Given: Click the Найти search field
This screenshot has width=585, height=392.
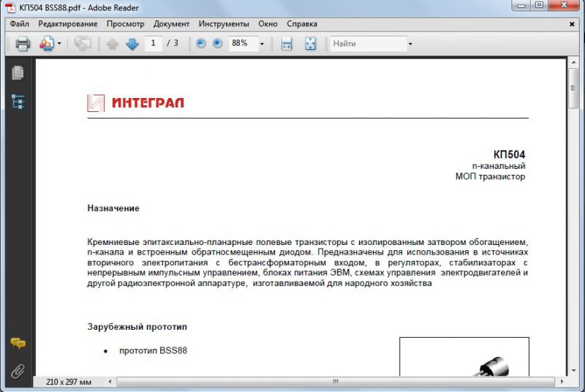Looking at the screenshot, I should tap(369, 44).
